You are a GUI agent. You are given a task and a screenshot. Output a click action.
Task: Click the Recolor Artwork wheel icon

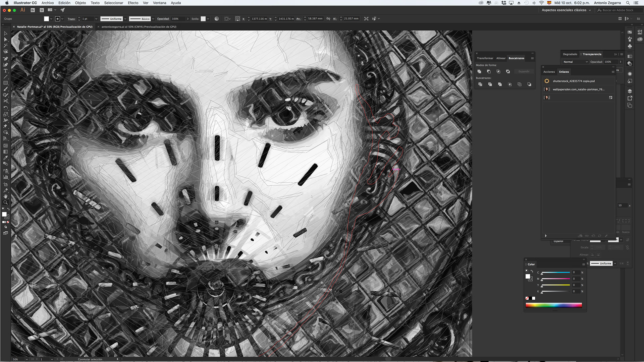click(217, 19)
